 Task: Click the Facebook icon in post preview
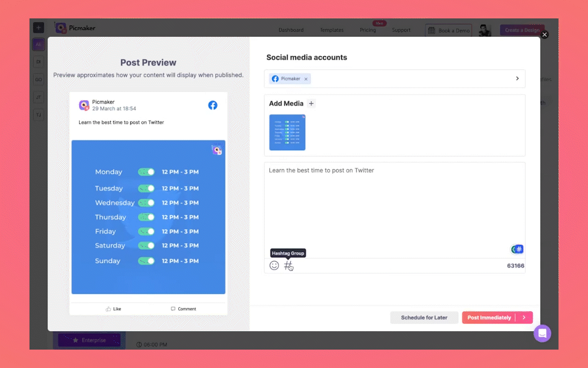click(213, 105)
